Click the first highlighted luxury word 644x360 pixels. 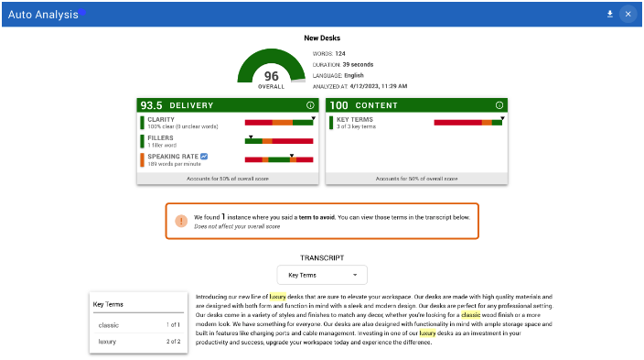tap(278, 297)
